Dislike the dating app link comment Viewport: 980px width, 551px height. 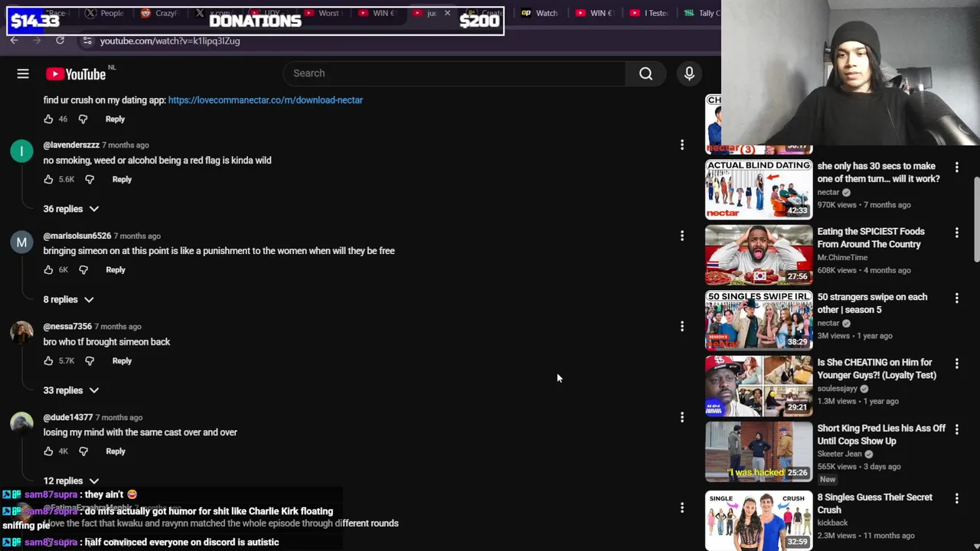click(x=83, y=119)
